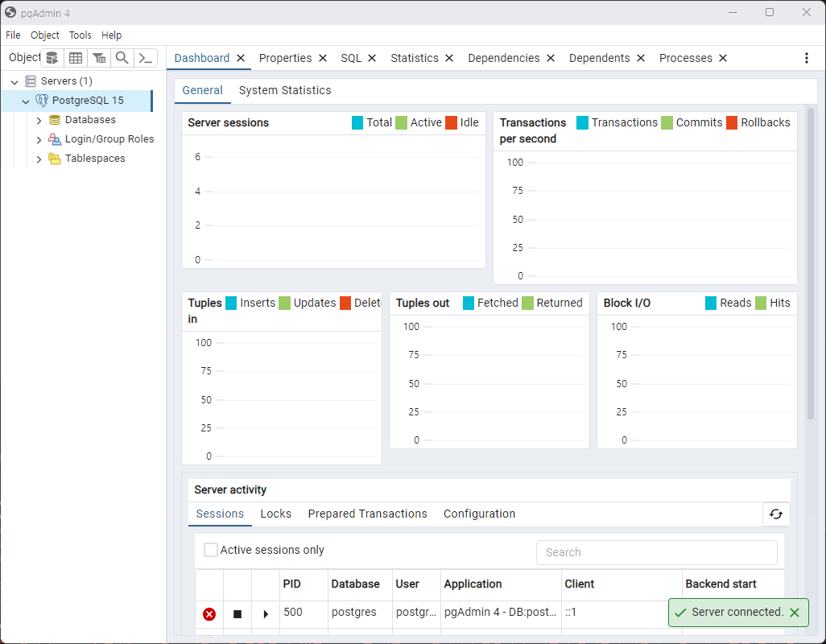
Task: Click the Tablespaces folder icon
Action: pos(54,159)
